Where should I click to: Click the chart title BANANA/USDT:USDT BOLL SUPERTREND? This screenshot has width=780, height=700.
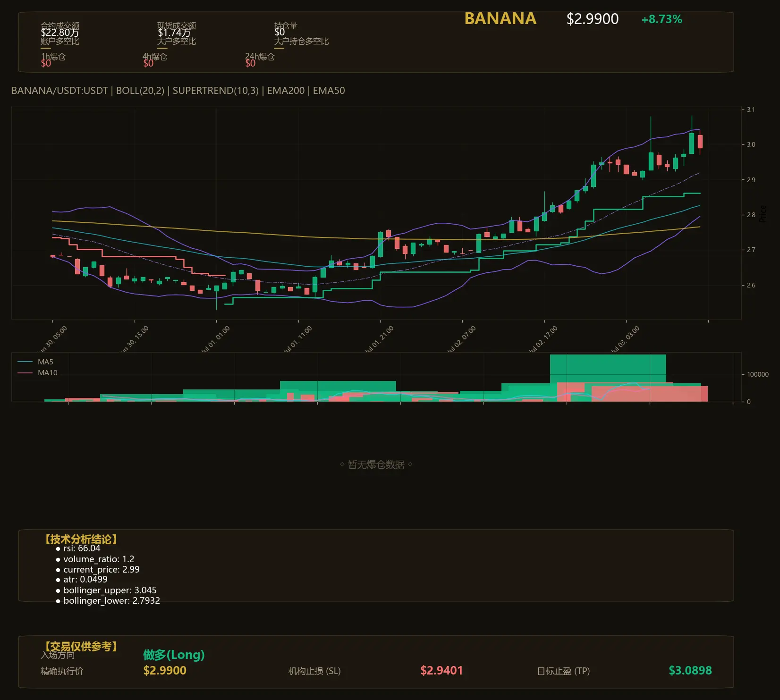[x=178, y=91]
